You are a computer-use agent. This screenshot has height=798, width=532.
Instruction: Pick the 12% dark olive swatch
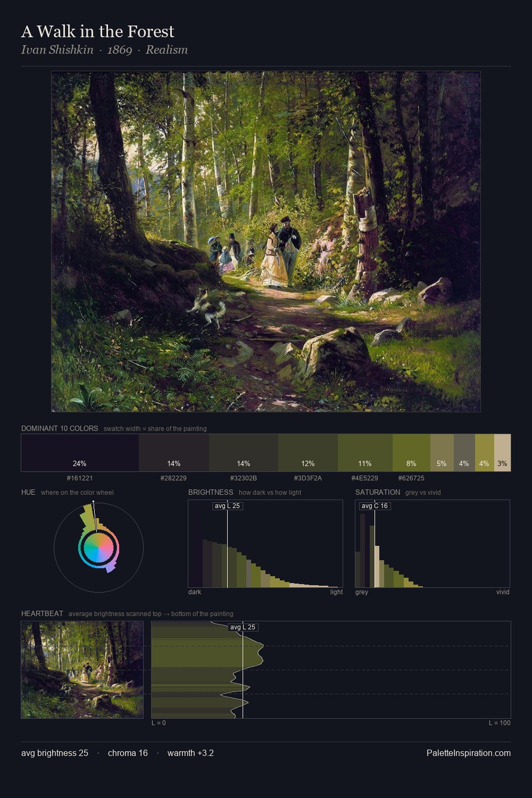(x=308, y=453)
